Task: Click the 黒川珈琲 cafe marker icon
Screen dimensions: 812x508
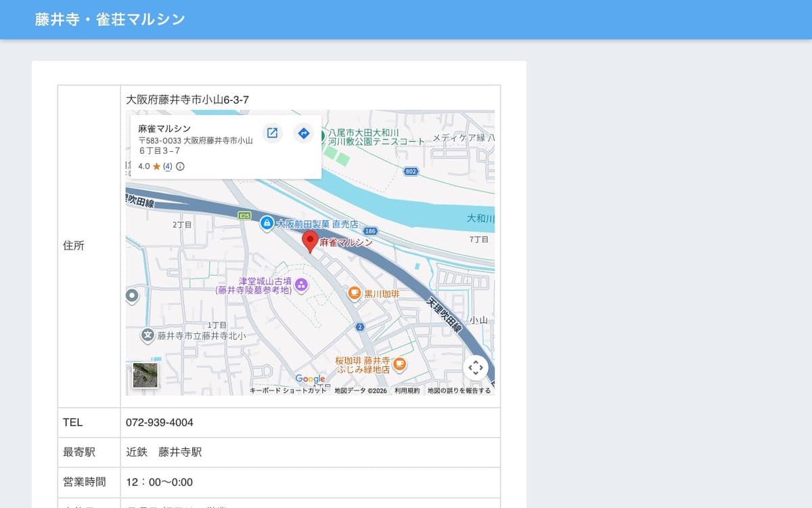Action: (x=355, y=293)
